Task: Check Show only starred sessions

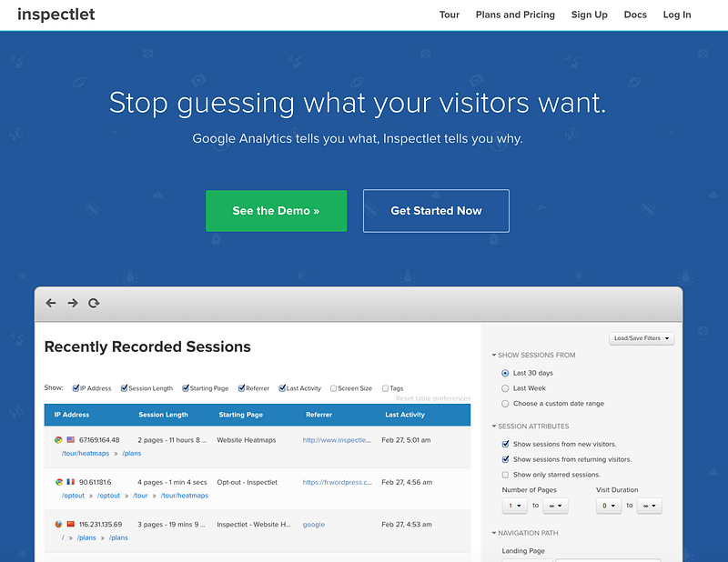Action: [505, 475]
